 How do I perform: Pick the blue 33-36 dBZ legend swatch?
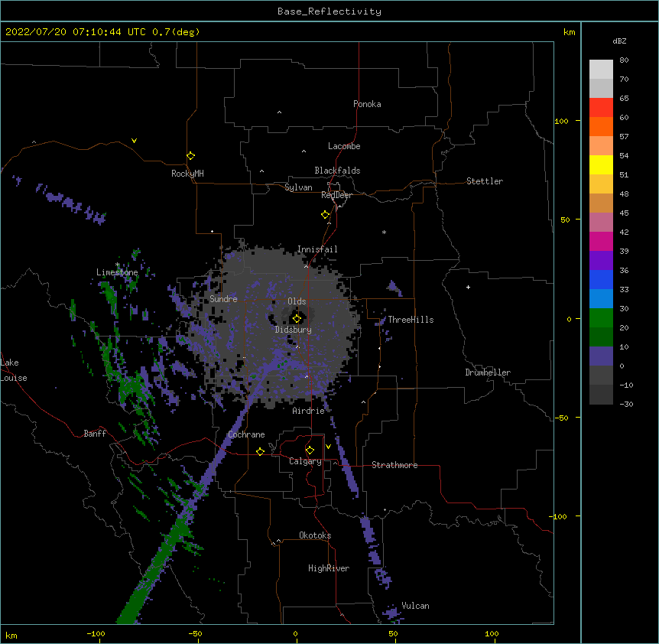pyautogui.click(x=601, y=279)
